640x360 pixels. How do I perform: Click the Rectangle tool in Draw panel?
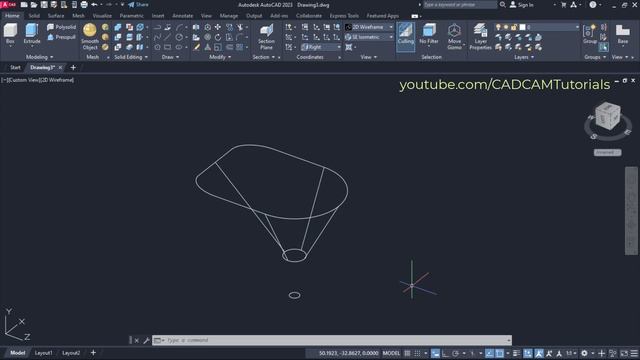pos(168,47)
